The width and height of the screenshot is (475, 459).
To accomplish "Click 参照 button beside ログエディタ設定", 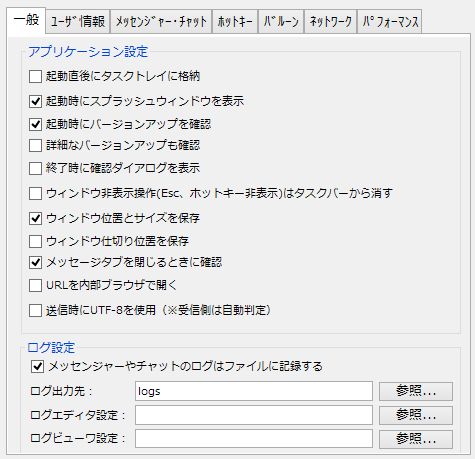I will (416, 415).
